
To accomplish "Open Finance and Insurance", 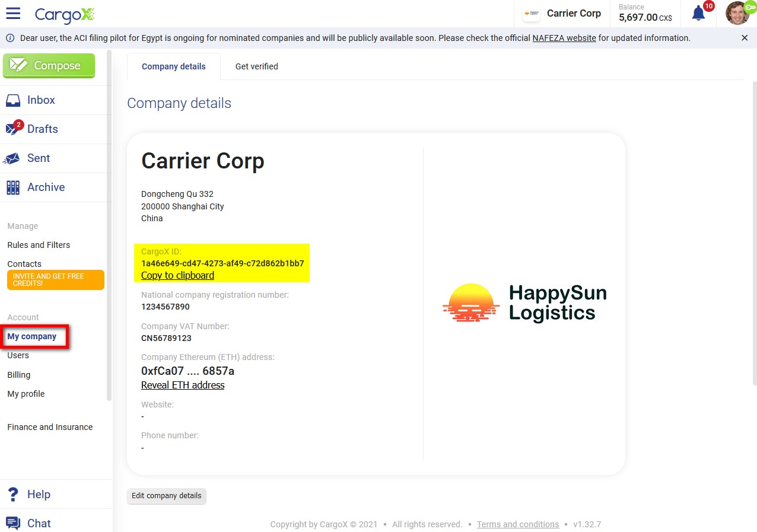I will point(50,427).
